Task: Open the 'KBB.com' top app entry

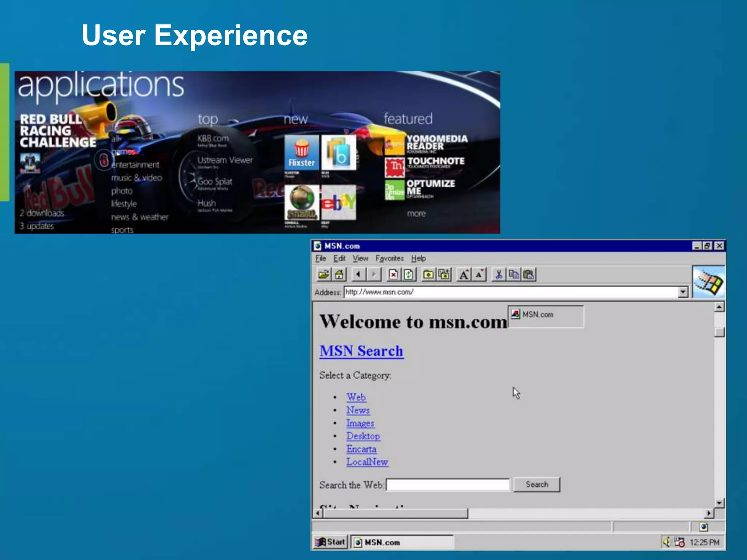Action: point(213,139)
